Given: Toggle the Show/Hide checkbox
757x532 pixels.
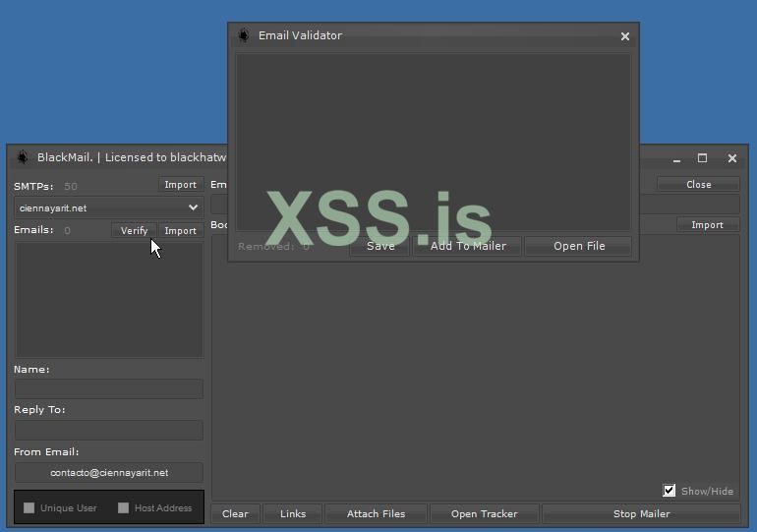Looking at the screenshot, I should tap(670, 491).
